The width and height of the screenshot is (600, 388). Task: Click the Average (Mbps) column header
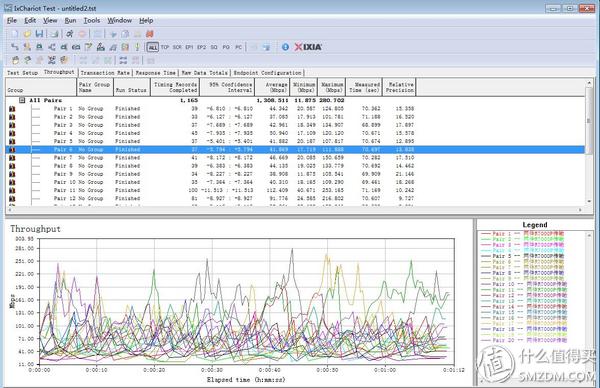(272, 87)
